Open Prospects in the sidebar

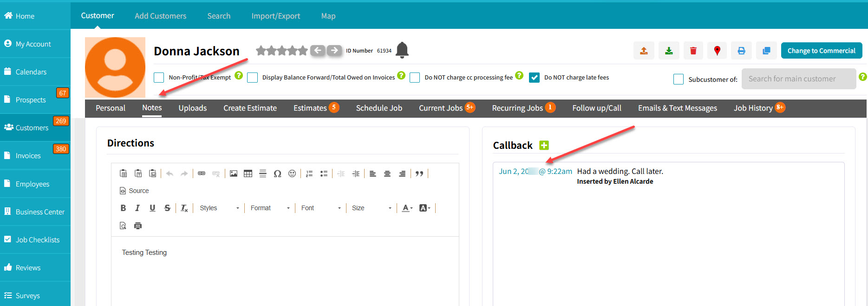(x=35, y=100)
